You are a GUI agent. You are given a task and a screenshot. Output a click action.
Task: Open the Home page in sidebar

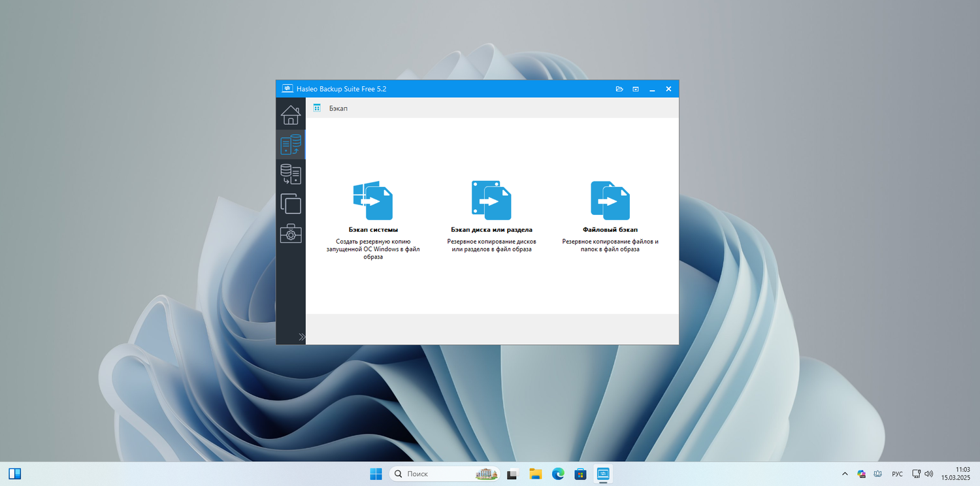[x=291, y=115]
